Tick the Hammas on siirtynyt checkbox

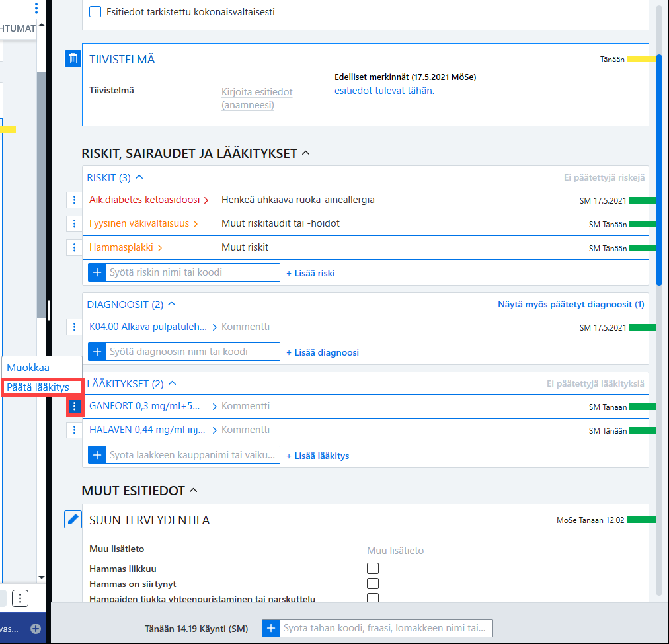click(373, 583)
